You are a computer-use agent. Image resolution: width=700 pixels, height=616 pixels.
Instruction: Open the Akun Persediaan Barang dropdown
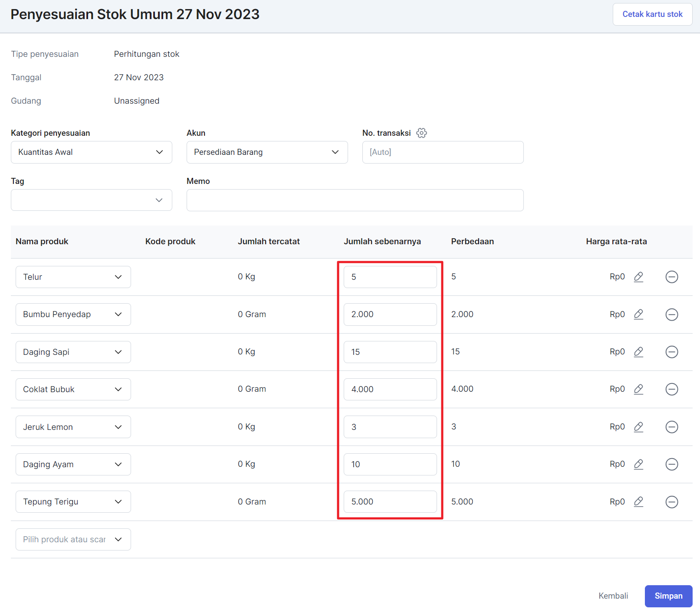click(267, 152)
